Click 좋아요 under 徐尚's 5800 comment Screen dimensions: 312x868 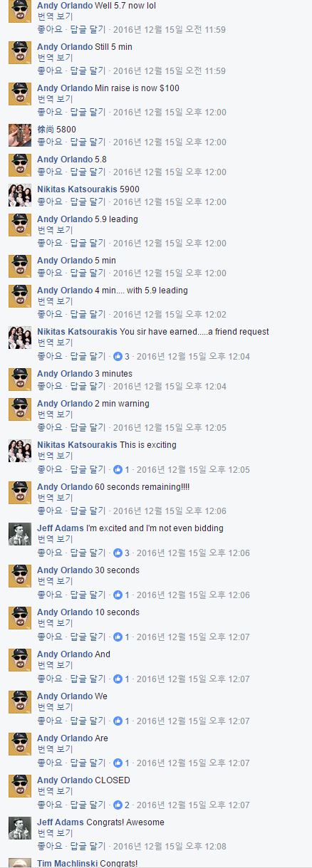pyautogui.click(x=50, y=142)
